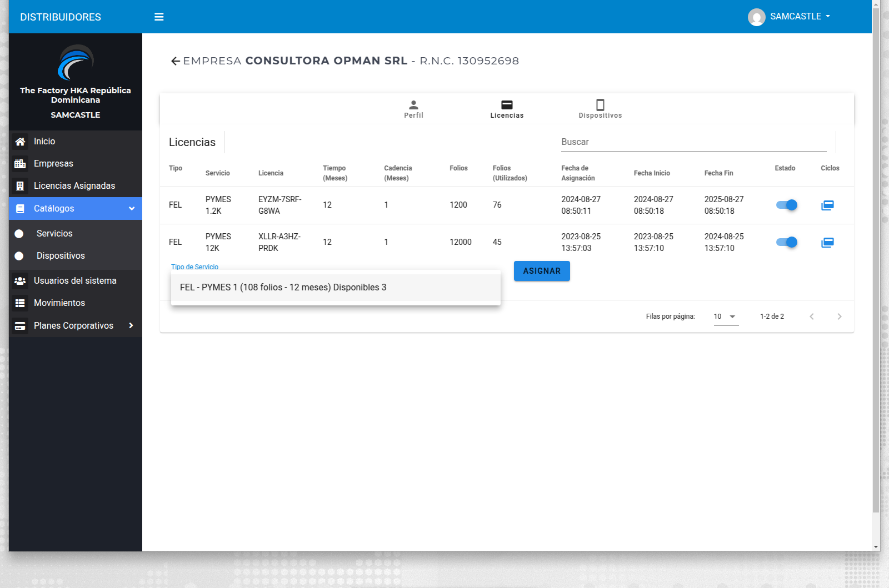Click the 12000 folios cell
This screenshot has height=588, width=889.
(x=461, y=243)
